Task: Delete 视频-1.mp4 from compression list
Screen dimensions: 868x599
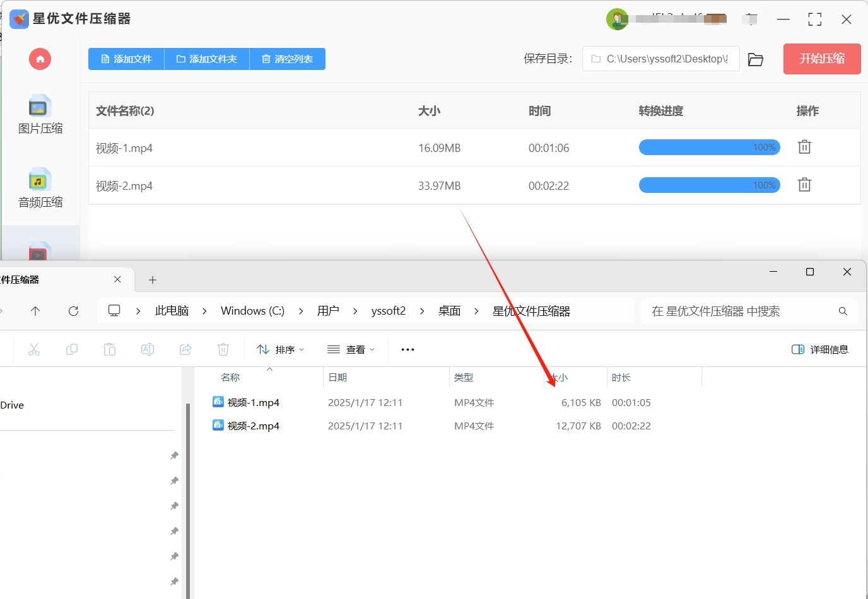Action: coord(804,148)
